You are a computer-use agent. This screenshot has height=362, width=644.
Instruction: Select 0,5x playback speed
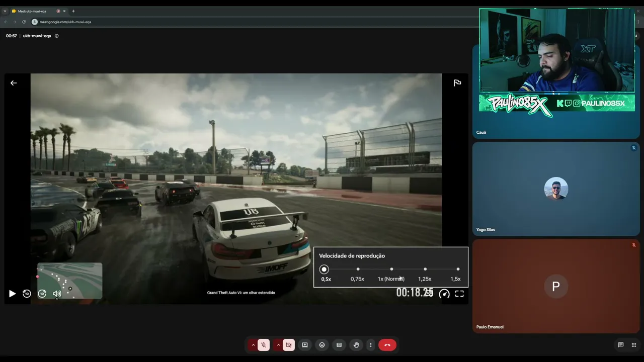click(x=325, y=269)
